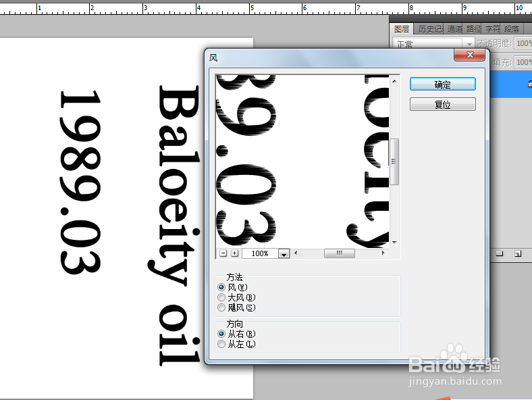Switch to the 历史记录 history tab
Image resolution: width=532 pixels, height=400 pixels.
coord(430,29)
